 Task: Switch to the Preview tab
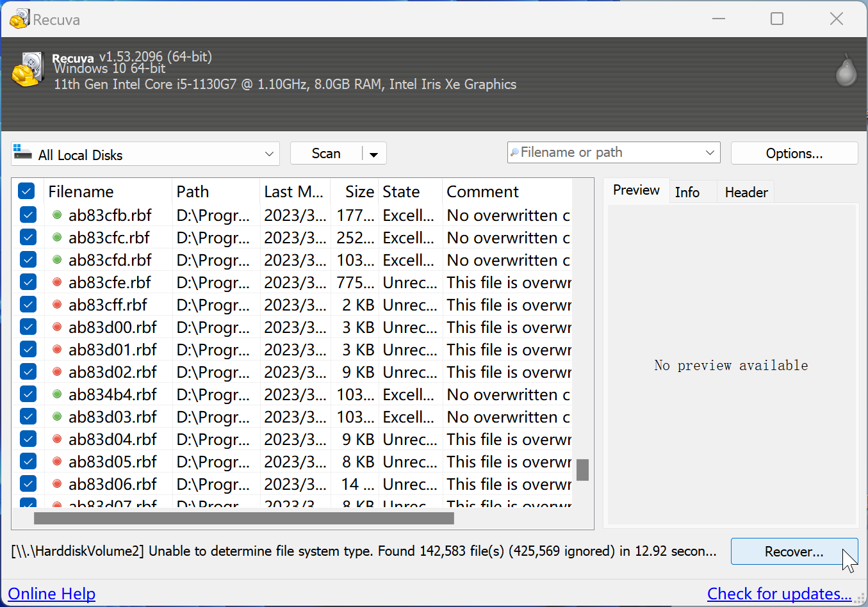(636, 190)
